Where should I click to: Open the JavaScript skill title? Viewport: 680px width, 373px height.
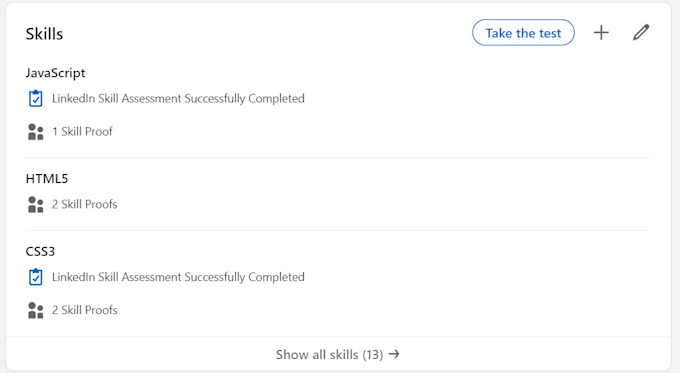coord(56,73)
